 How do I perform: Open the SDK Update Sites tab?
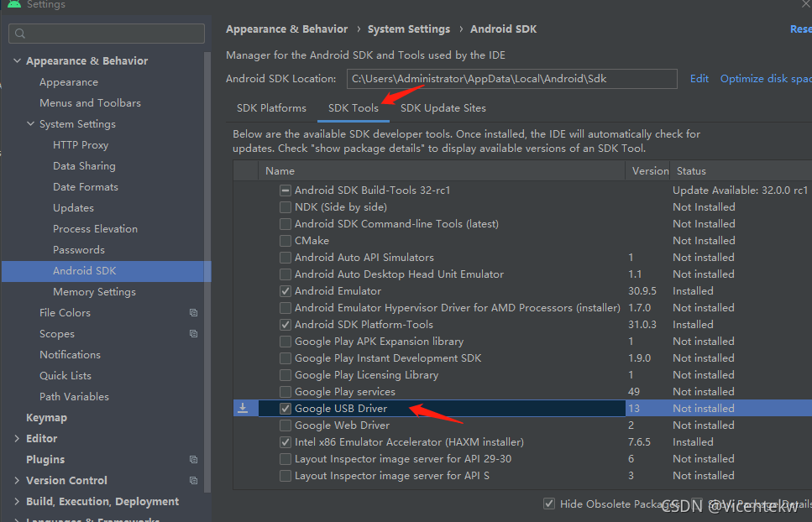[x=443, y=108]
